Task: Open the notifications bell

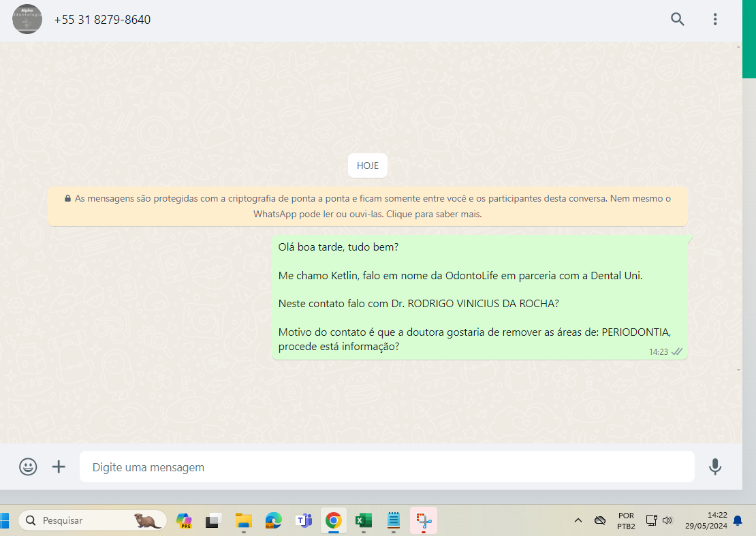Action: coord(738,520)
